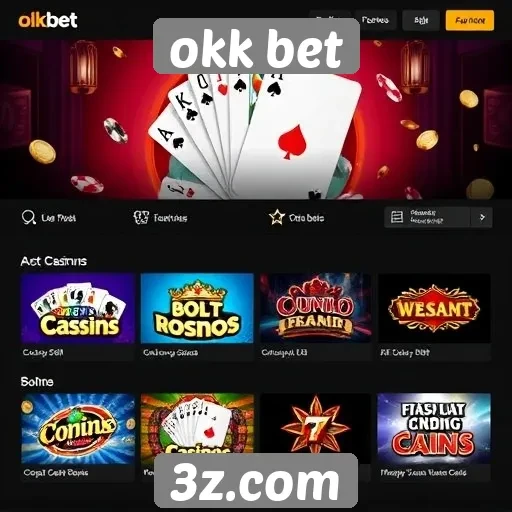
Task: Click the main playing cards hero banner
Action: pos(256,133)
